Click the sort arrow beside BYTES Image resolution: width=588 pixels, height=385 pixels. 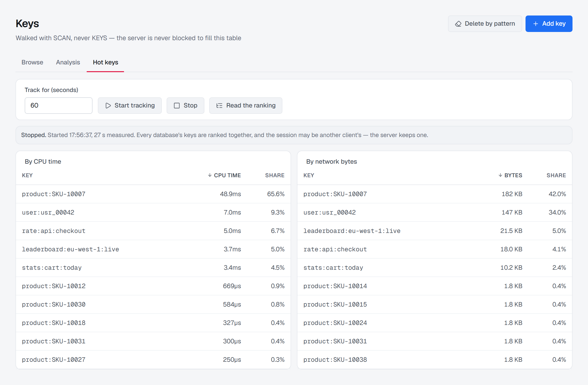click(x=500, y=175)
